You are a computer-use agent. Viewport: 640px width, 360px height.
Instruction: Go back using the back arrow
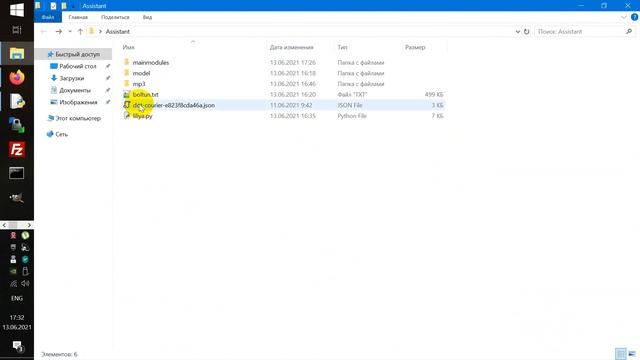(x=43, y=31)
